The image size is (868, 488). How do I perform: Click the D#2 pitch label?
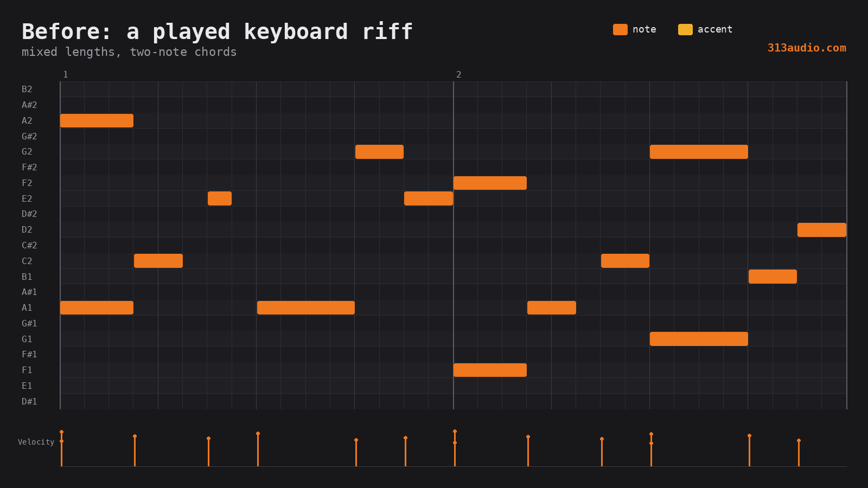pyautogui.click(x=29, y=214)
